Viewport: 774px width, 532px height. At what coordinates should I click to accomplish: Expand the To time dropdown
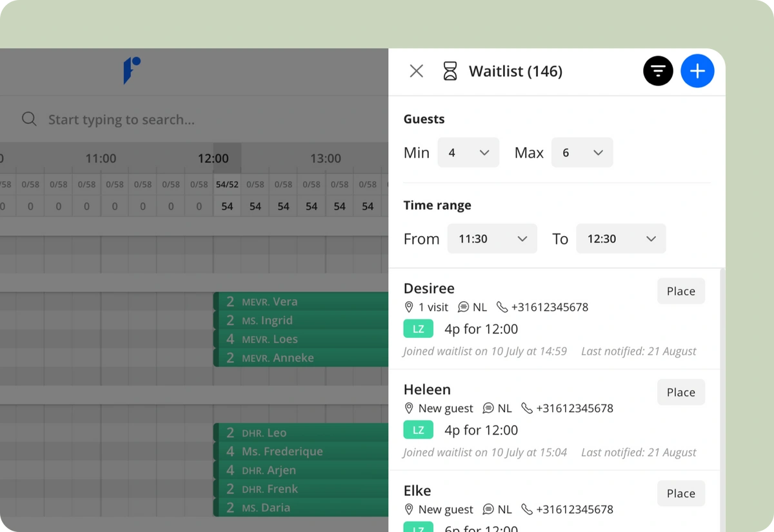[x=620, y=239]
